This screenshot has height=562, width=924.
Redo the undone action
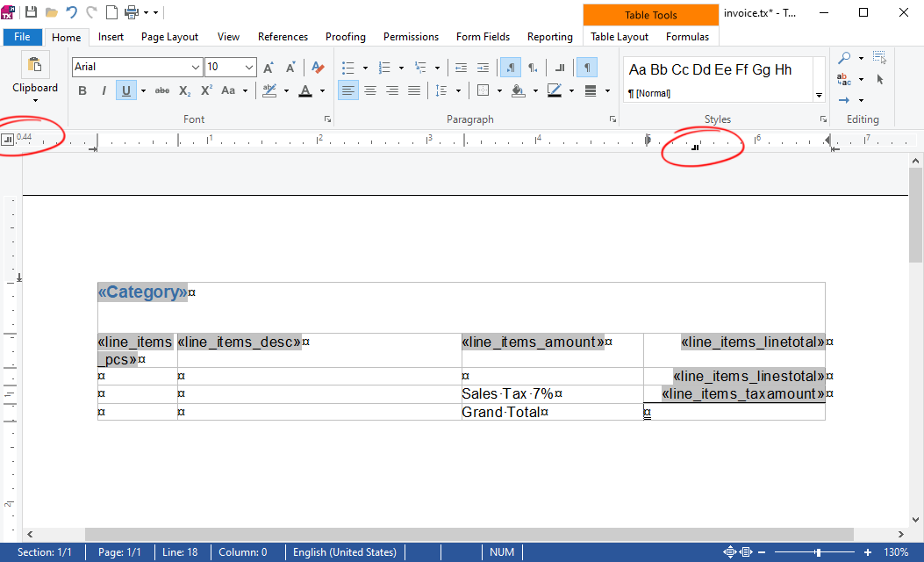coord(91,12)
